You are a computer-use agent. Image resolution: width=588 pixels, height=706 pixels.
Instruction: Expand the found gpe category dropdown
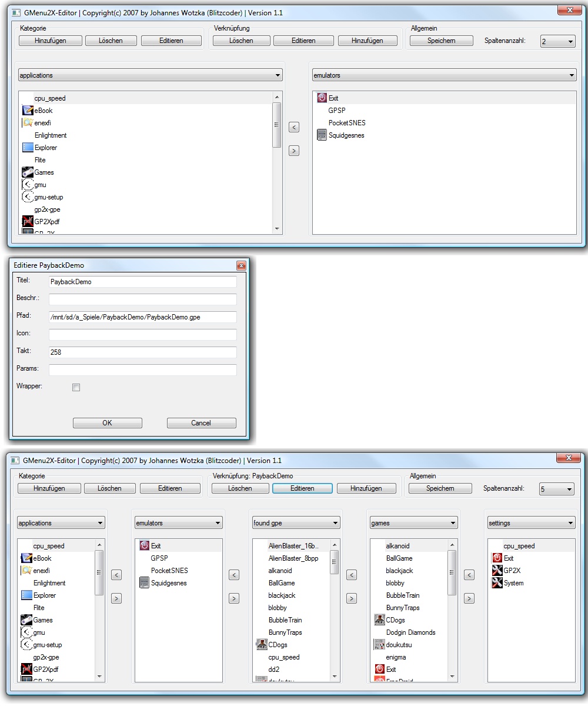(x=296, y=523)
